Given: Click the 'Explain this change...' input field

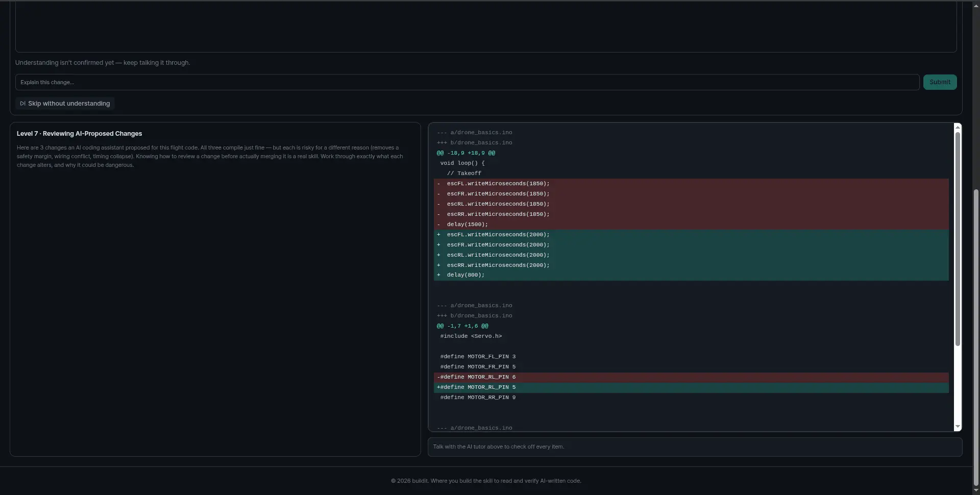Looking at the screenshot, I should [x=467, y=82].
